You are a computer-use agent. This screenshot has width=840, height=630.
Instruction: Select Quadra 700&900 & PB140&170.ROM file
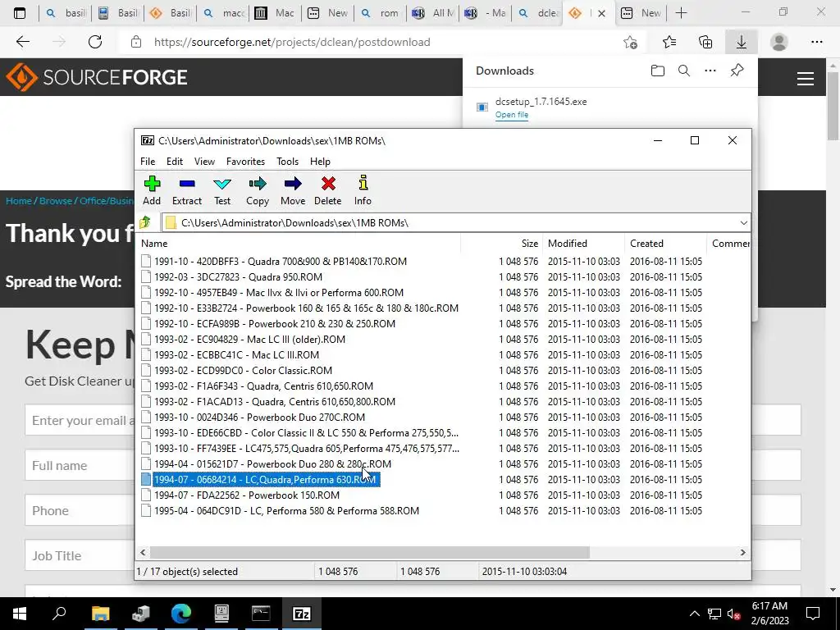click(x=274, y=262)
